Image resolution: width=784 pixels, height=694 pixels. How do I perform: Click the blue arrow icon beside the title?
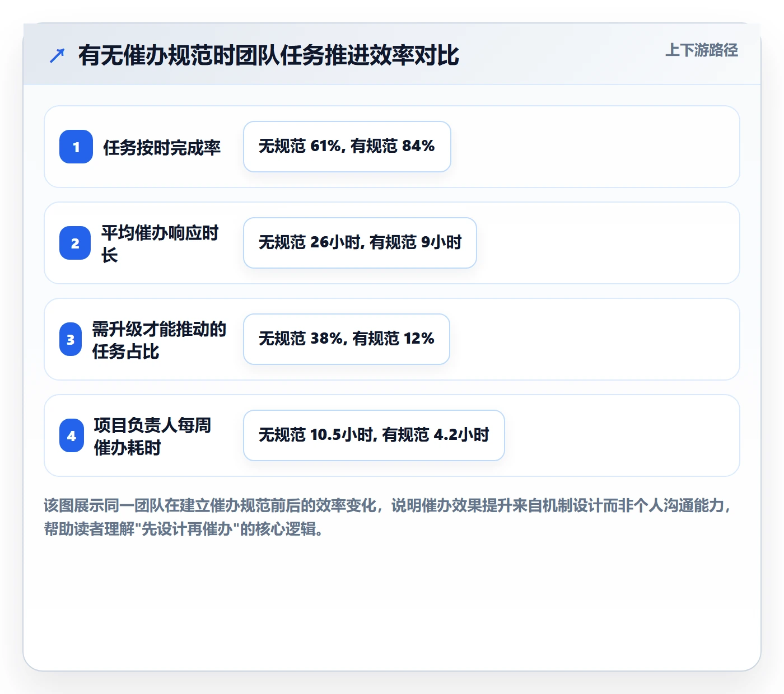click(x=57, y=55)
